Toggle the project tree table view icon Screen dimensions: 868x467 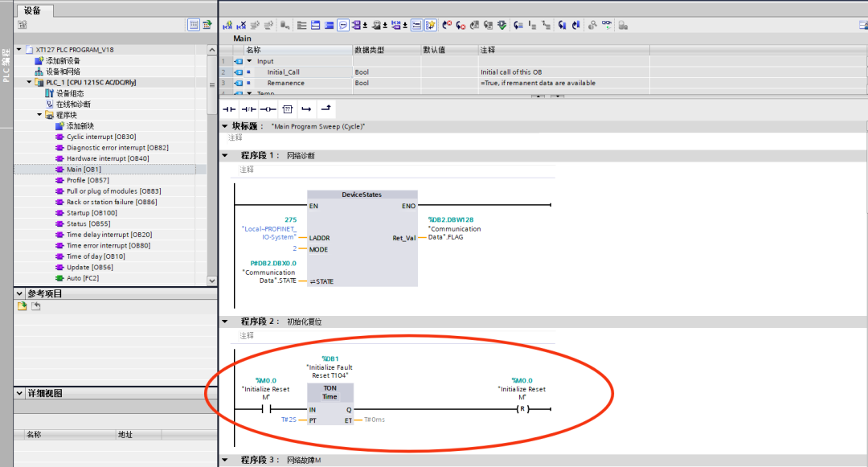coord(194,25)
